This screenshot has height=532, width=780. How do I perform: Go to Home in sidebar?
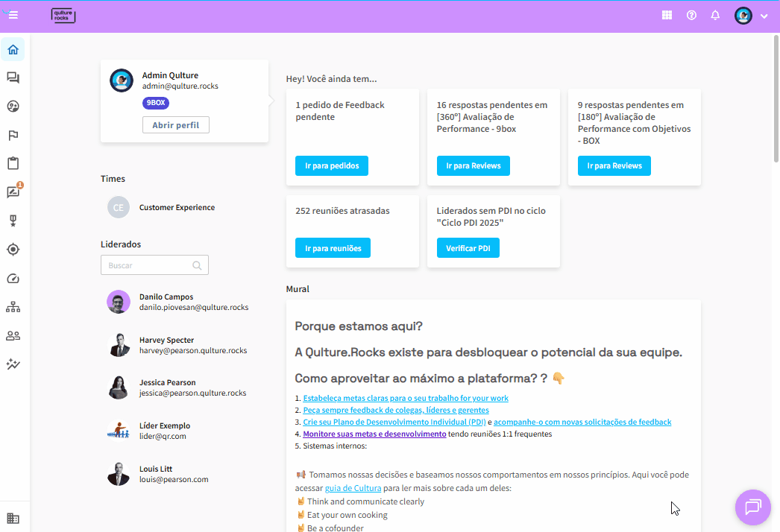click(x=13, y=50)
